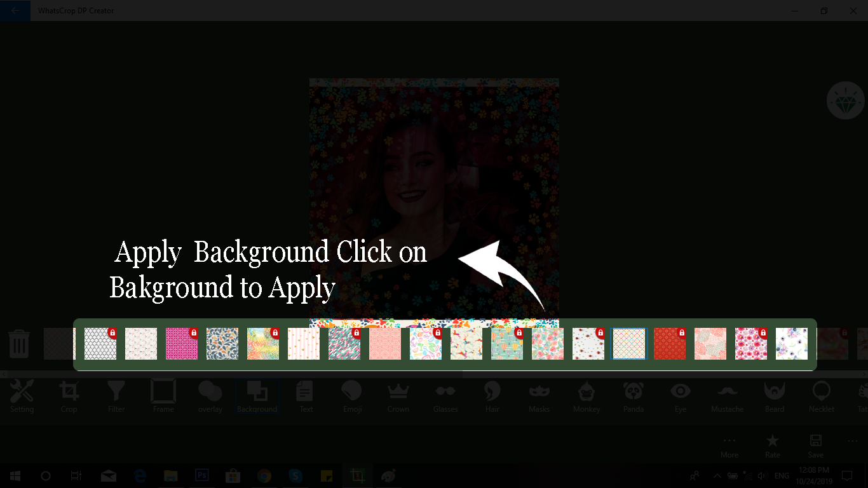This screenshot has height=488, width=868.
Task: Open the Panda stickers
Action: (634, 396)
